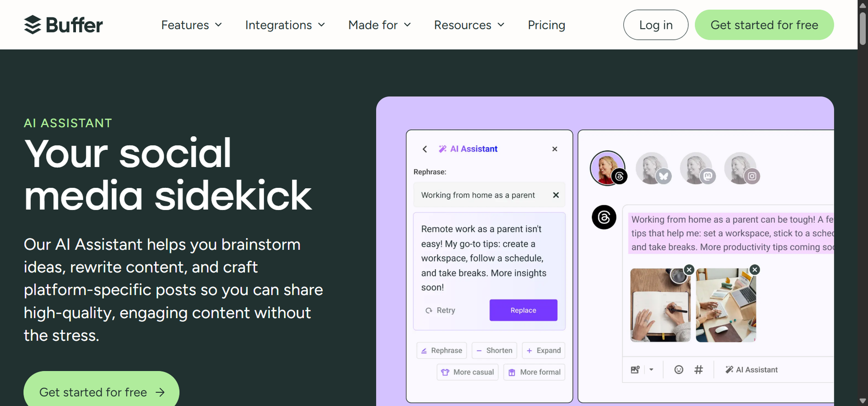Click the hashtag icon
The image size is (868, 406).
pyautogui.click(x=699, y=370)
